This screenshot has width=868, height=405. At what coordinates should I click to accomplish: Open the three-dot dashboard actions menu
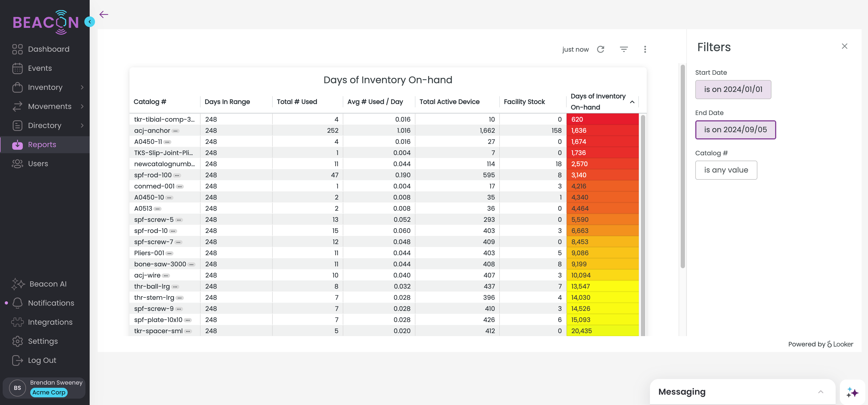click(x=645, y=50)
